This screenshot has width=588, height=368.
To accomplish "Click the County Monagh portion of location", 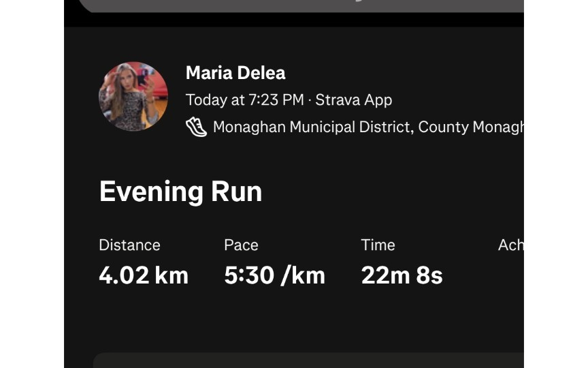I will [471, 127].
